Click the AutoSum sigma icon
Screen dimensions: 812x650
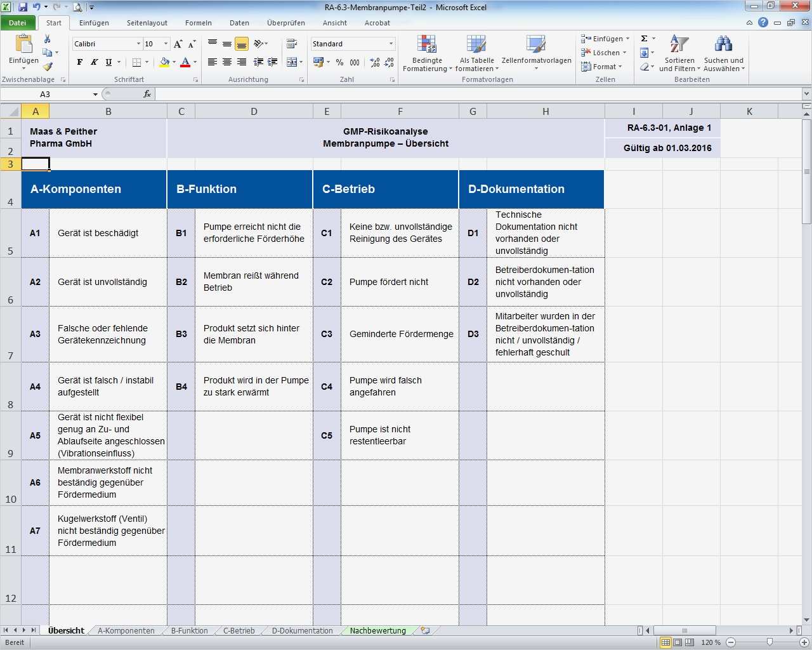(645, 39)
